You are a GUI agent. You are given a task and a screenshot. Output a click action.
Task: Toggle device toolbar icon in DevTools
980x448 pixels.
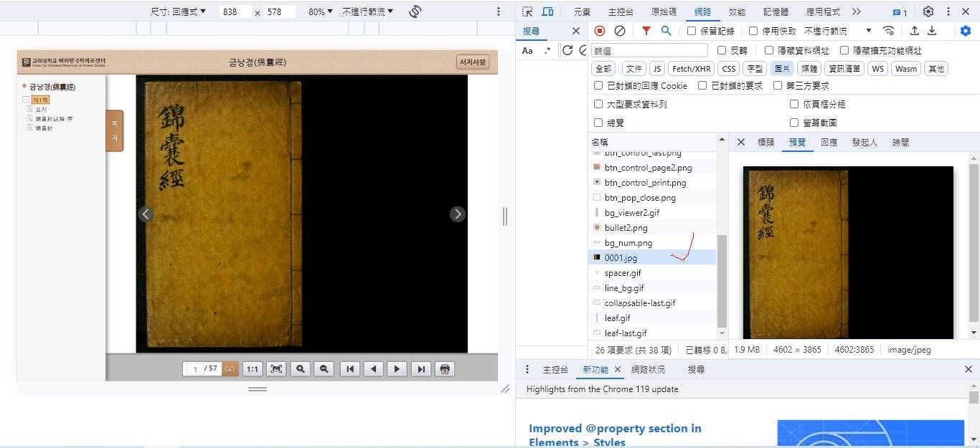pos(547,11)
